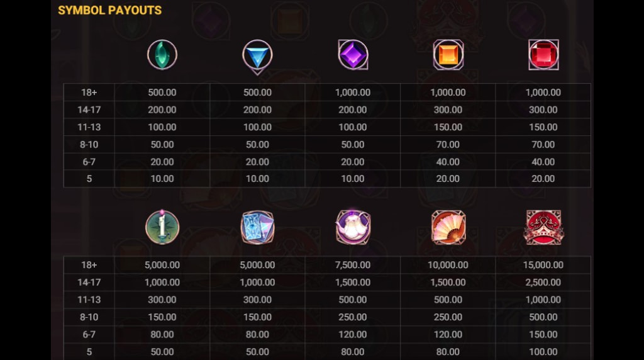Click the Symbol Payouts heading
644x360 pixels.
[x=109, y=10]
